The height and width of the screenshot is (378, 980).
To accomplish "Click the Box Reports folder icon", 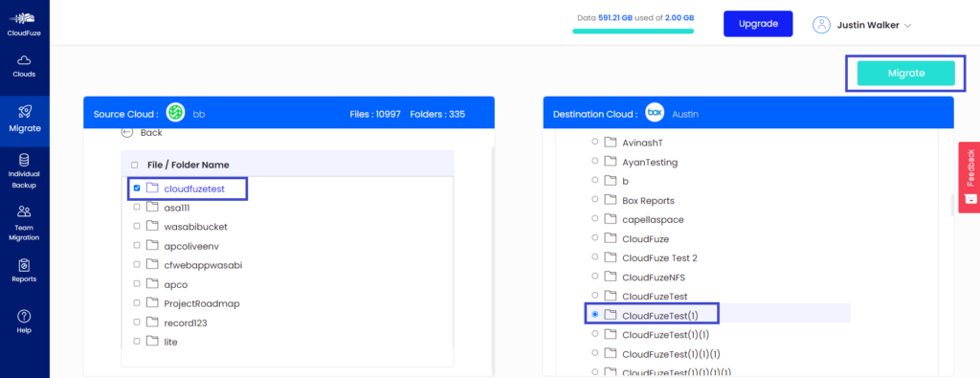I will point(610,201).
